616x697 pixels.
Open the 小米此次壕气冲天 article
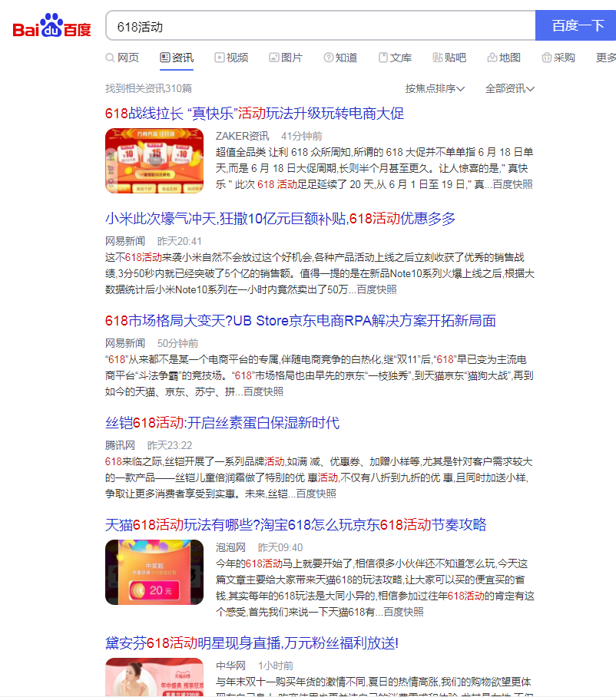tap(280, 219)
